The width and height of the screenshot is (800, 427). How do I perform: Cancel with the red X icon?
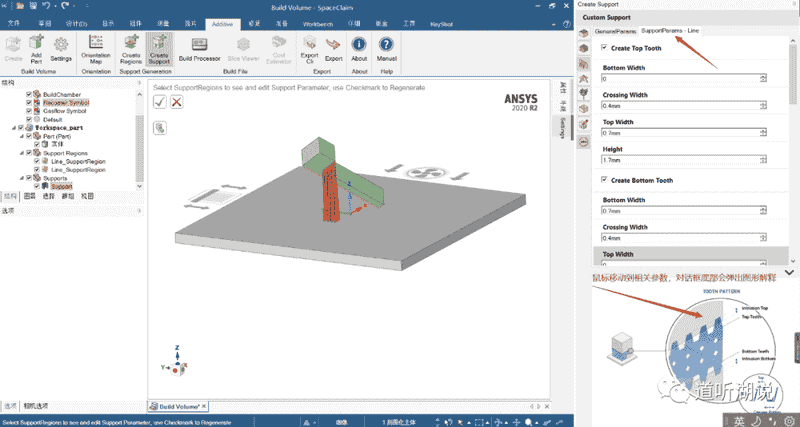(177, 102)
